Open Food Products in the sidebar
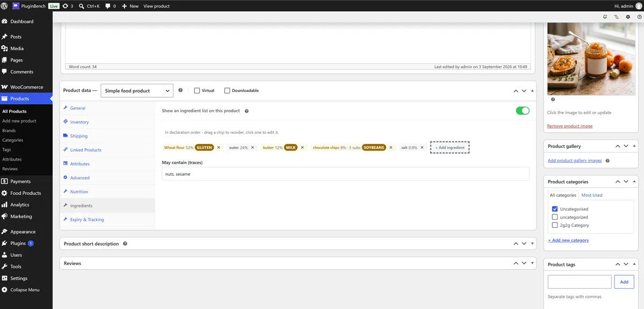Screen dimensions: 644x309 pyautogui.click(x=25, y=193)
